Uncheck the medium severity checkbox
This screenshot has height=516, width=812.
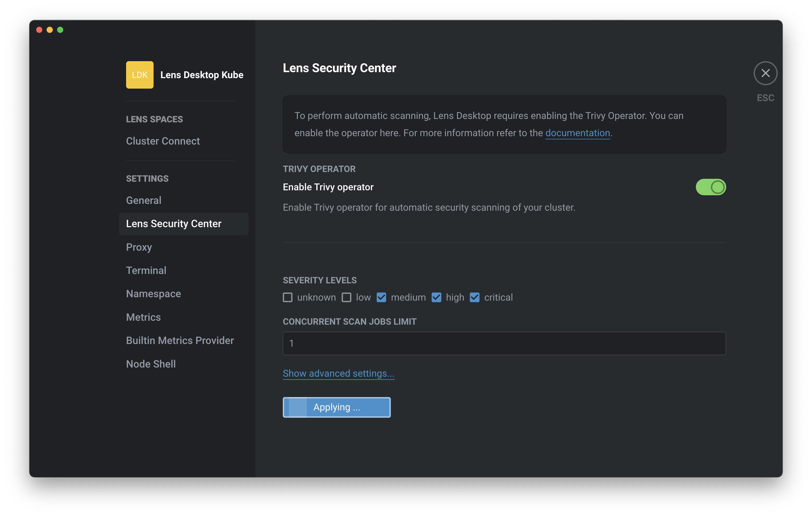pos(381,297)
